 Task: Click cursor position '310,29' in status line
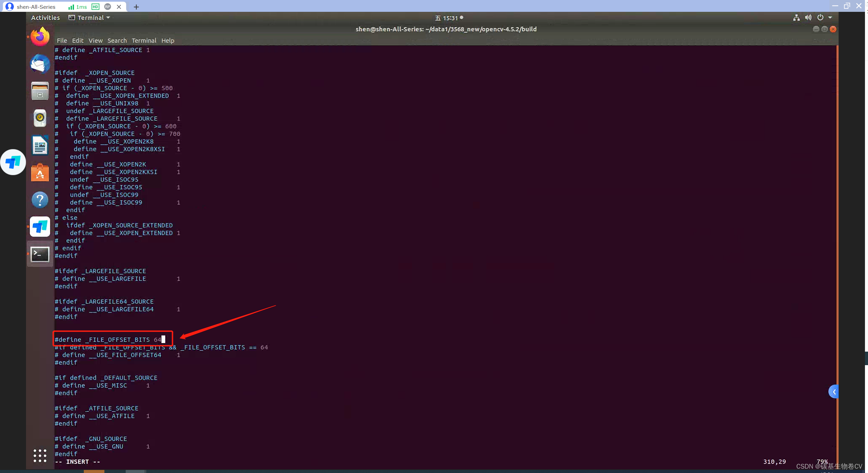(x=774, y=462)
